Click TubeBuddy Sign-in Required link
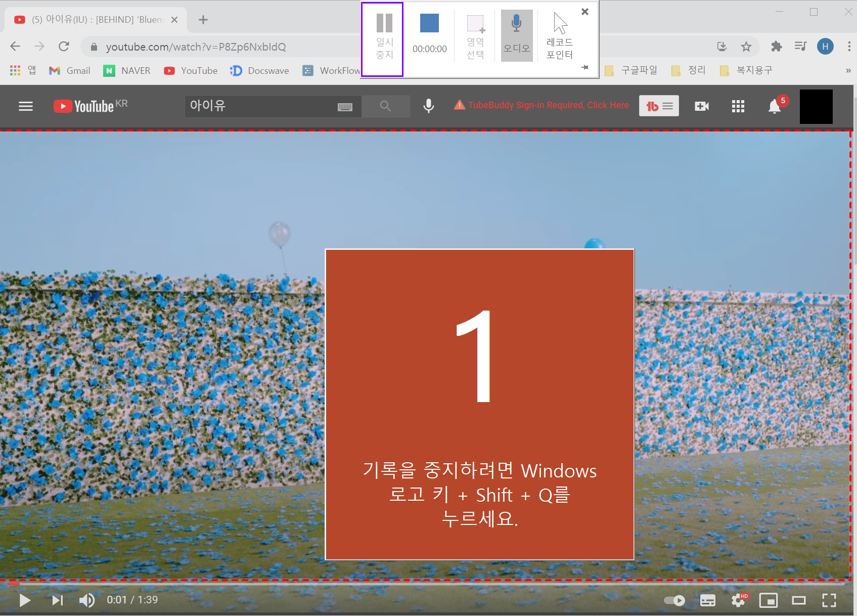Viewport: 857px width, 616px height. pyautogui.click(x=542, y=105)
